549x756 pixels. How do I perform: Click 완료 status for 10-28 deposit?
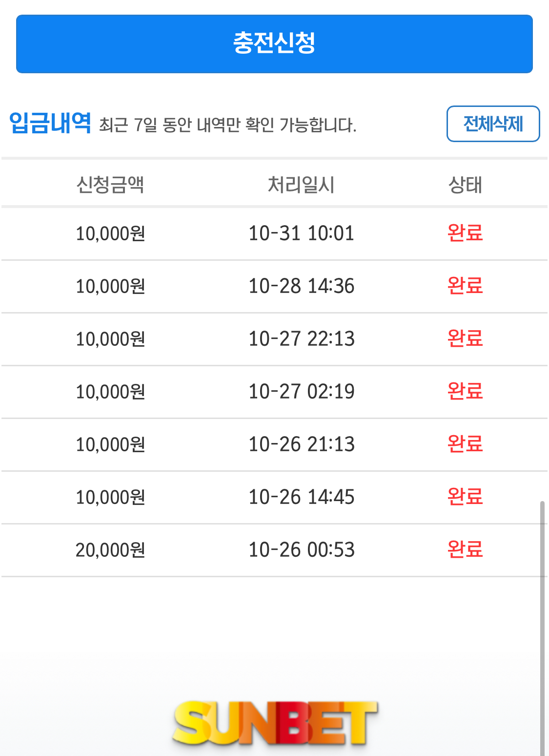(x=465, y=286)
